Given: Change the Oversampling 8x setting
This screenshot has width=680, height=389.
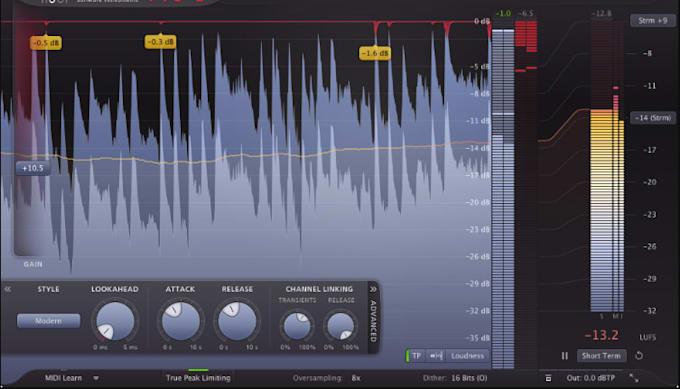Looking at the screenshot, I should (356, 378).
